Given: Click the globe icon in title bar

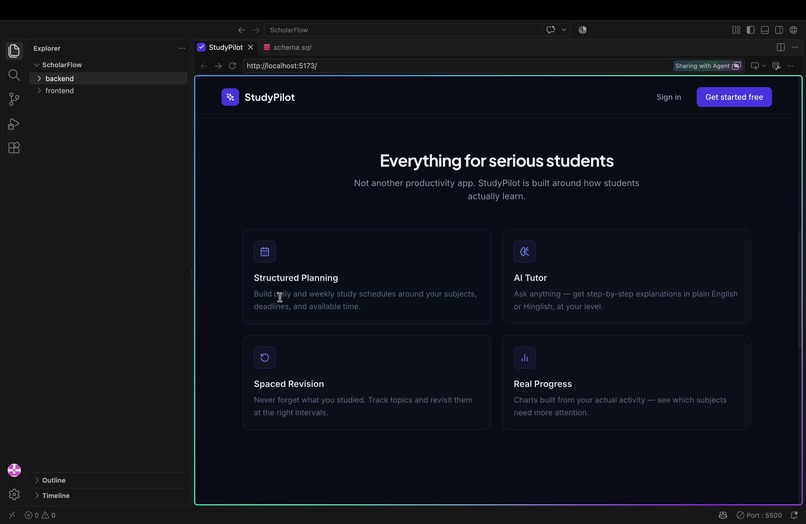Looking at the screenshot, I should pos(794,30).
